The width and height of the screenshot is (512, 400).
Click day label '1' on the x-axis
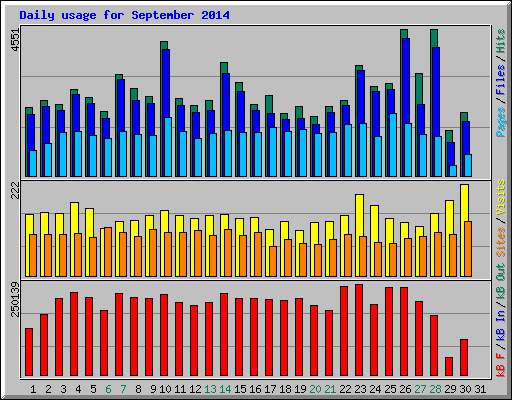coord(33,389)
